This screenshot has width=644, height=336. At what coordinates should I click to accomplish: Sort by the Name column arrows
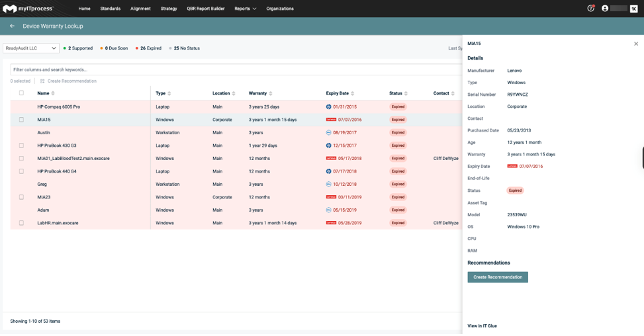[53, 93]
